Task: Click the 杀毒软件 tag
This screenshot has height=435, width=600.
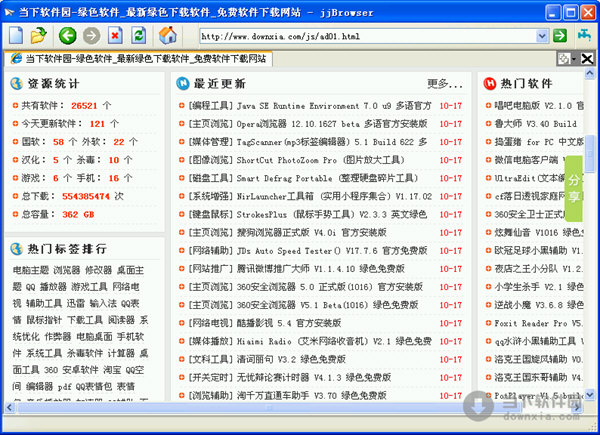Action: click(85, 353)
